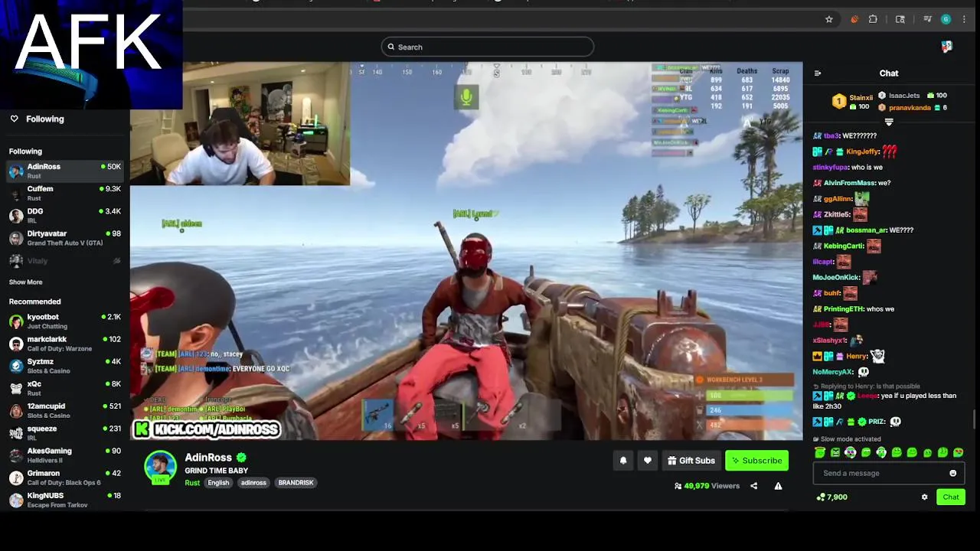Screen dimensions: 980x551
Task: Click the username PrintingETH in chat
Action: 844,309
